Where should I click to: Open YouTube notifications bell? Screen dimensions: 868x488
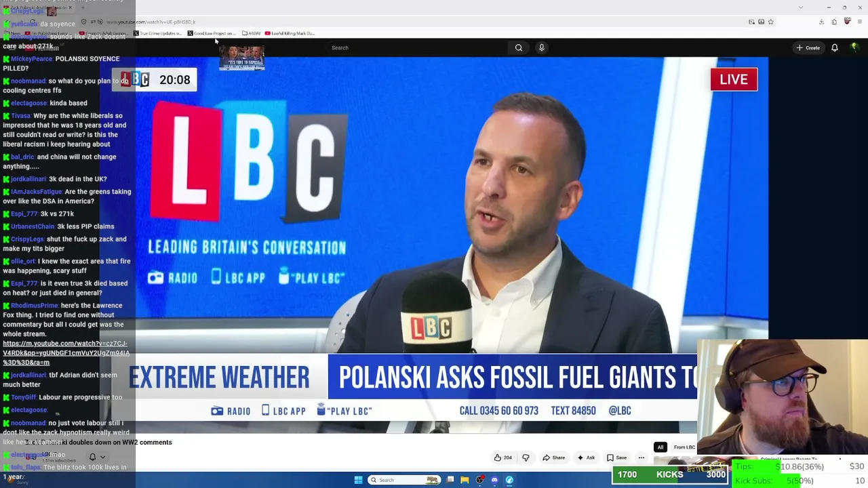835,47
